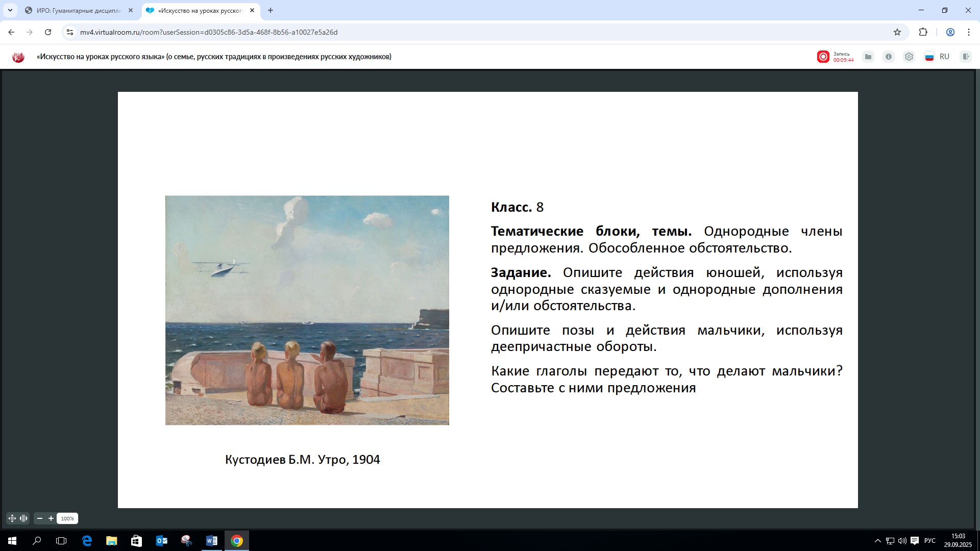
Task: Open room info icon
Action: coord(889,57)
